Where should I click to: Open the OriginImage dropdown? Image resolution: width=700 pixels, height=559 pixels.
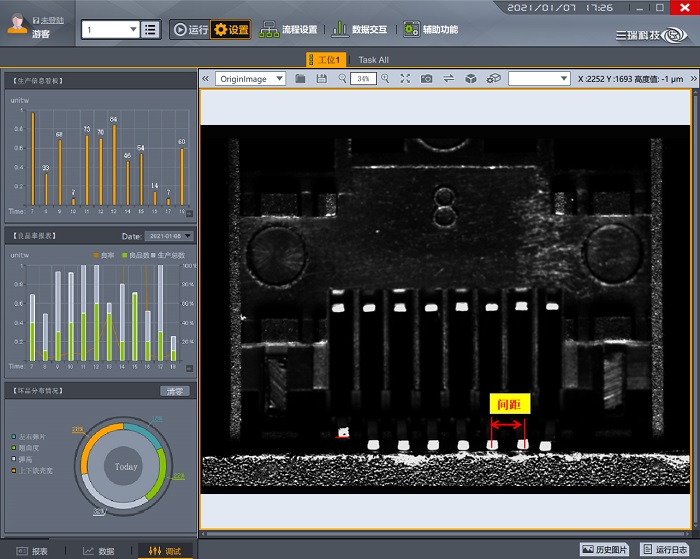[250, 78]
